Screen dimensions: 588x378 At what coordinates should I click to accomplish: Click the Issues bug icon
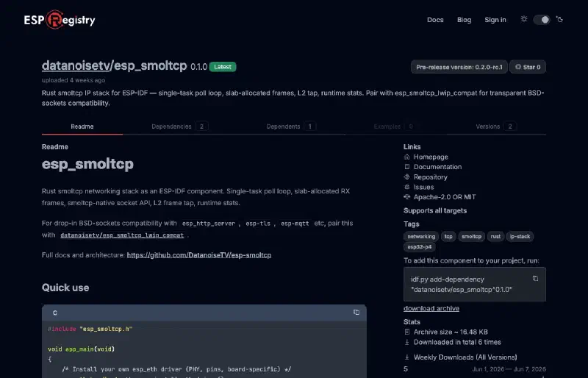(407, 187)
